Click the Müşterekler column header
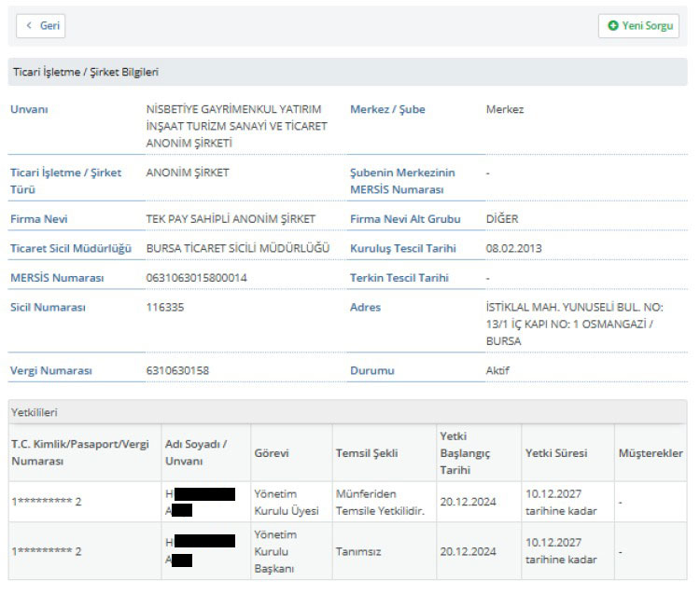The width and height of the screenshot is (700, 595). [650, 453]
